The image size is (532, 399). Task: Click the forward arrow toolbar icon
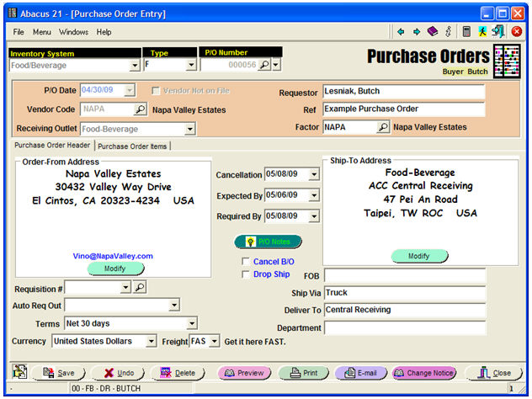click(417, 32)
